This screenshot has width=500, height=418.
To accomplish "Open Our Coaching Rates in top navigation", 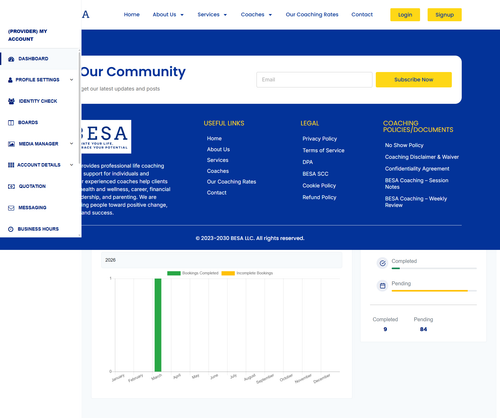I will coord(312,15).
